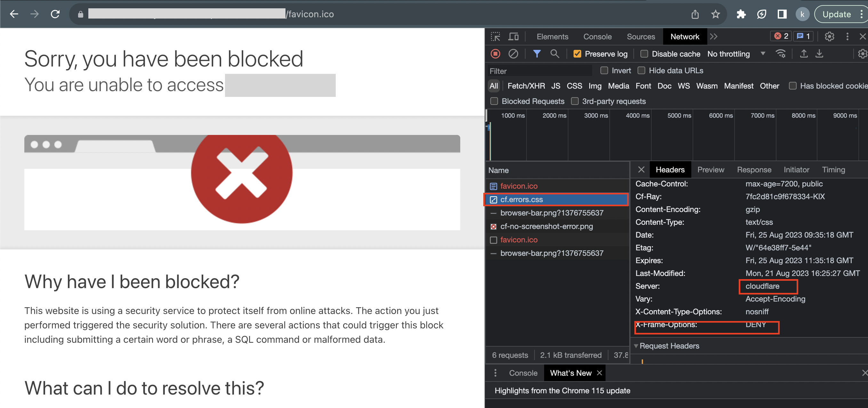
Task: Bookmark this page with star icon
Action: 715,14
